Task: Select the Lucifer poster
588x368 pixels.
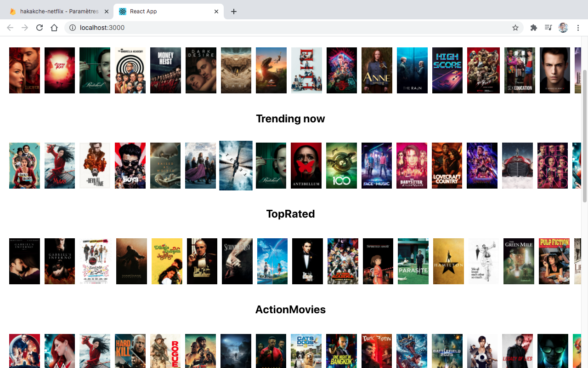Action: pyautogui.click(x=24, y=70)
